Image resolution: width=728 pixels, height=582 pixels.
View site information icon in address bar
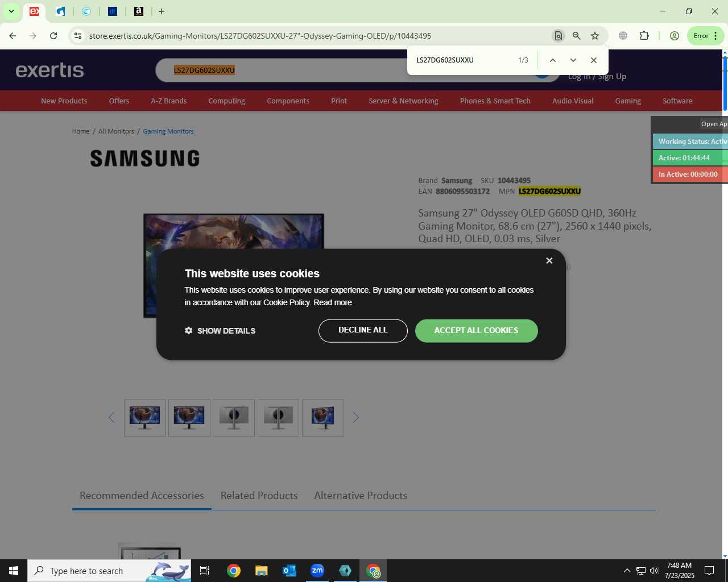coord(78,36)
